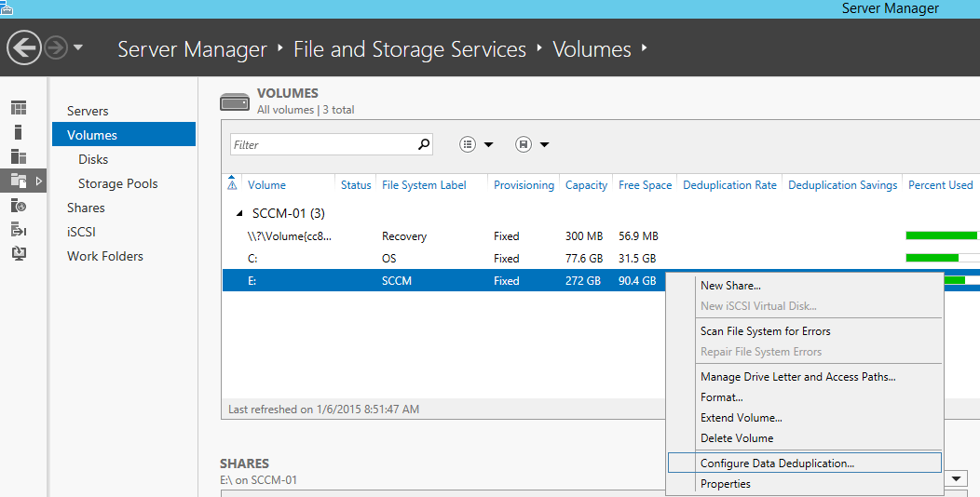Open navigation history dropdown arrow
The height and width of the screenshot is (497, 980).
[78, 47]
